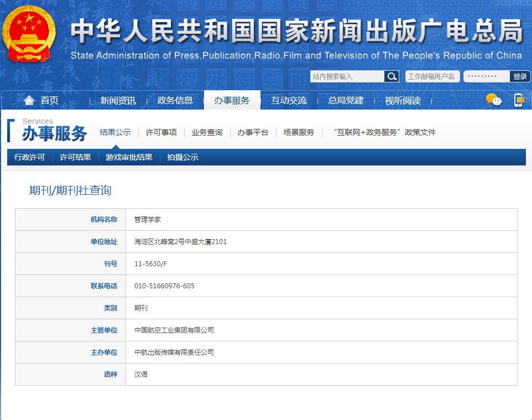Viewport: 532px width, 420px height.
Task: Select 办事平台 in services menu
Action: click(253, 132)
